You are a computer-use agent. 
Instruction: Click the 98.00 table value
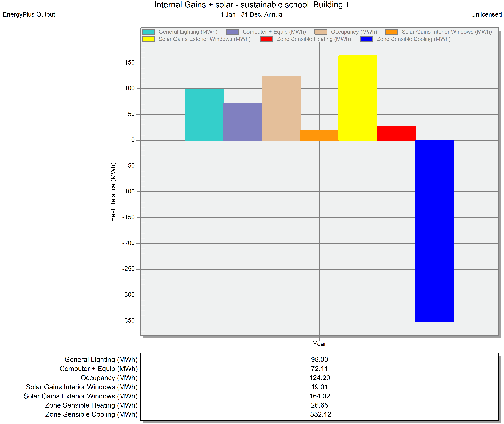click(320, 360)
